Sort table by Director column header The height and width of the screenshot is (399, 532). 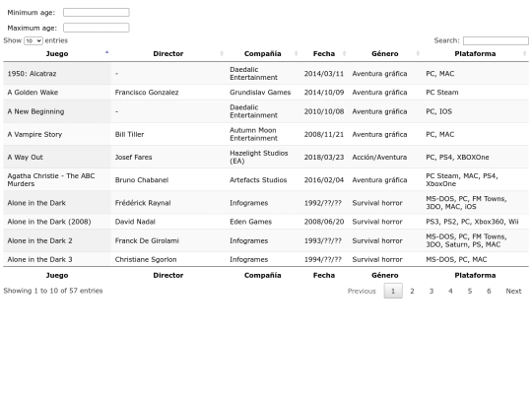pos(168,53)
